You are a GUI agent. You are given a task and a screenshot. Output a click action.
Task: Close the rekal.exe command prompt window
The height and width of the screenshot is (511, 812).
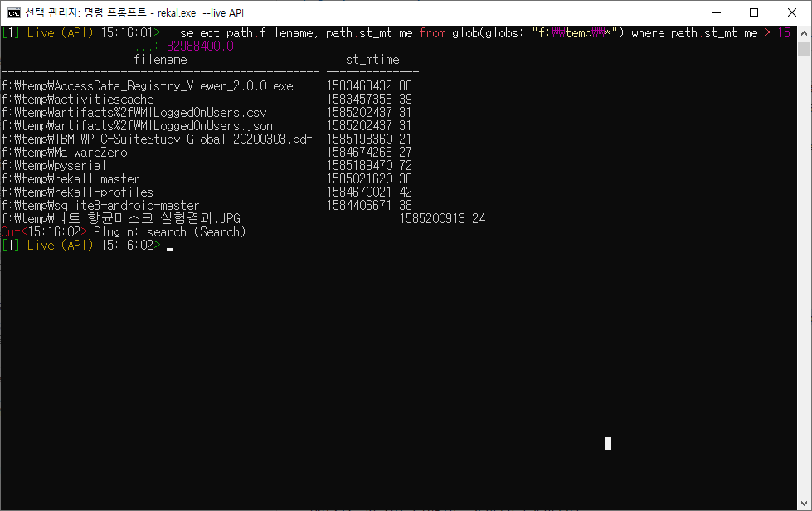(x=792, y=12)
